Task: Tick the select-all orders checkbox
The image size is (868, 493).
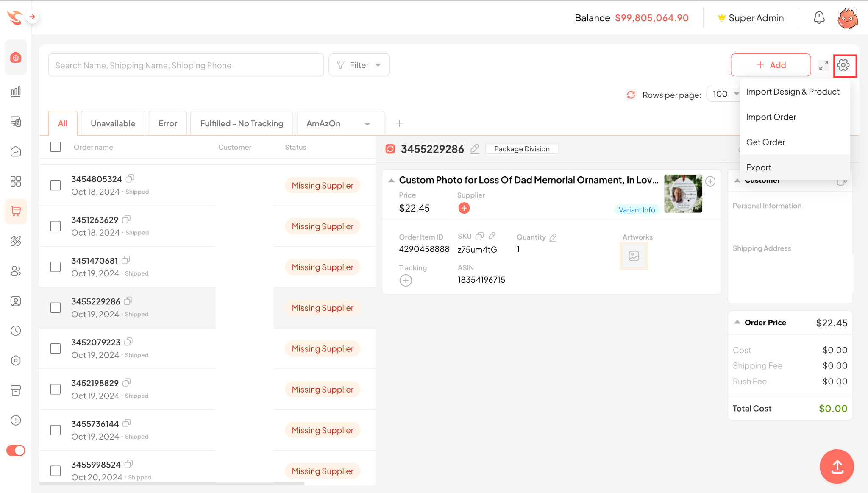Action: (x=56, y=147)
